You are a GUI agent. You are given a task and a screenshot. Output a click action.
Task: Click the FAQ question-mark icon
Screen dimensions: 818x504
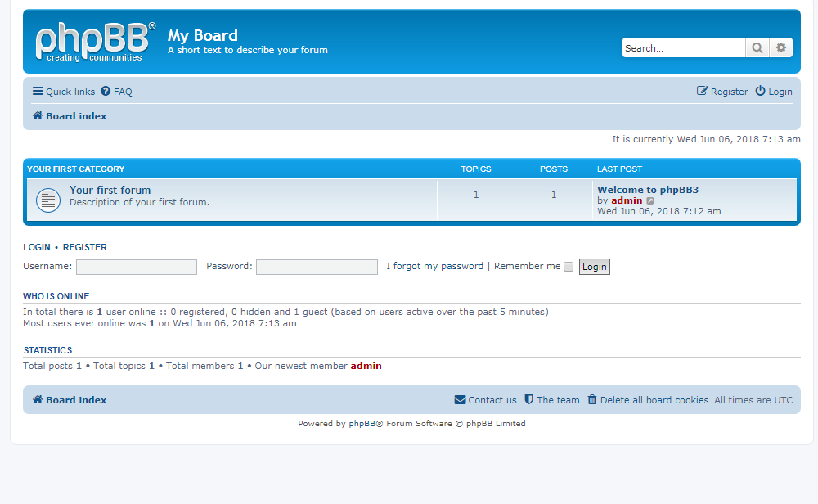[x=103, y=91]
